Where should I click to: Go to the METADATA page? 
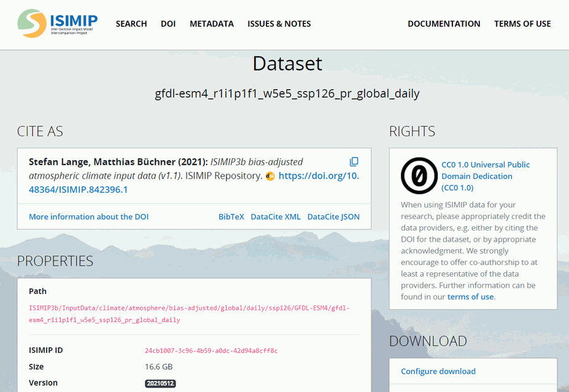click(212, 24)
